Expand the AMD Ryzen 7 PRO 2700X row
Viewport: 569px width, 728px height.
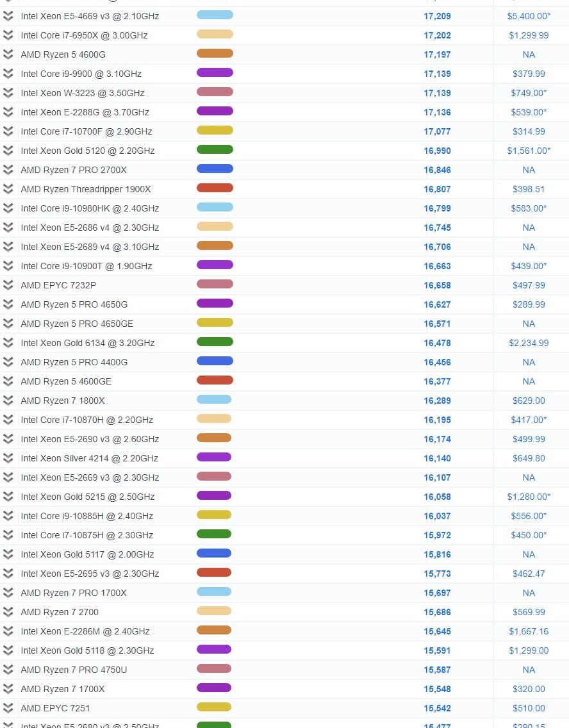click(8, 170)
